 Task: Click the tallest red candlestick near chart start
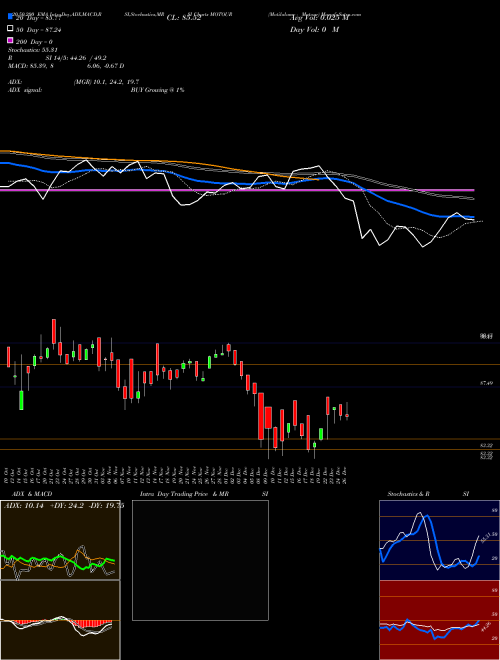(54, 331)
